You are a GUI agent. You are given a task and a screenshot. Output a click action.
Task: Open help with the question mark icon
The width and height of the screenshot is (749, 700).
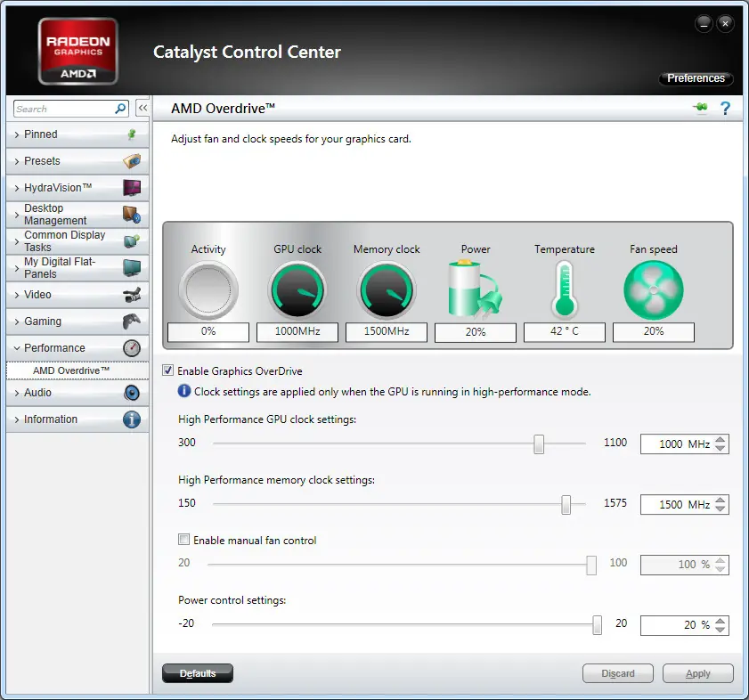point(725,109)
